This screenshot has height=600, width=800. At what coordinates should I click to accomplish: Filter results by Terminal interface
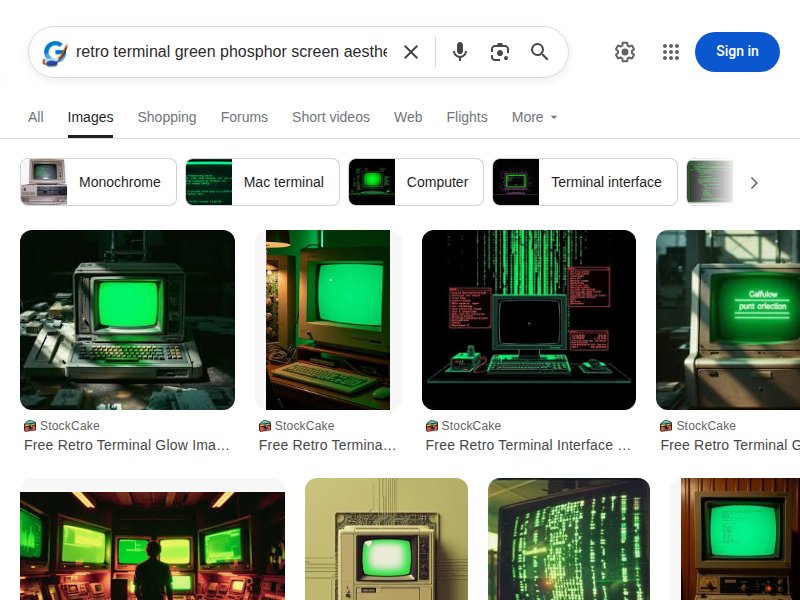click(x=606, y=182)
